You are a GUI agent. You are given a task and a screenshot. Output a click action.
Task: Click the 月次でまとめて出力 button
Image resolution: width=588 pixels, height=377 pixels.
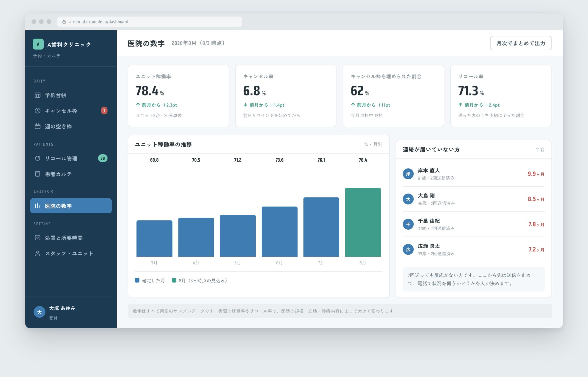pos(521,43)
